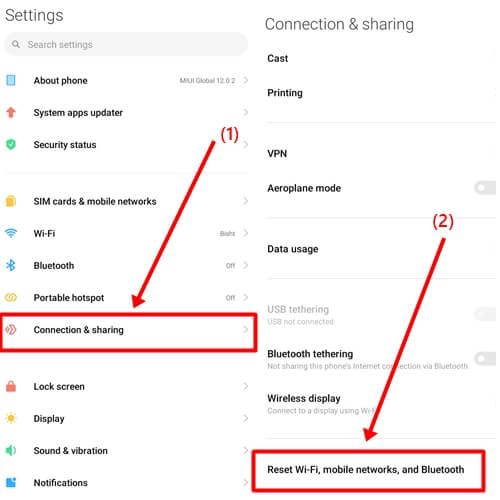Open Display settings chevron
Screen dimensions: 500x500
pos(246,418)
